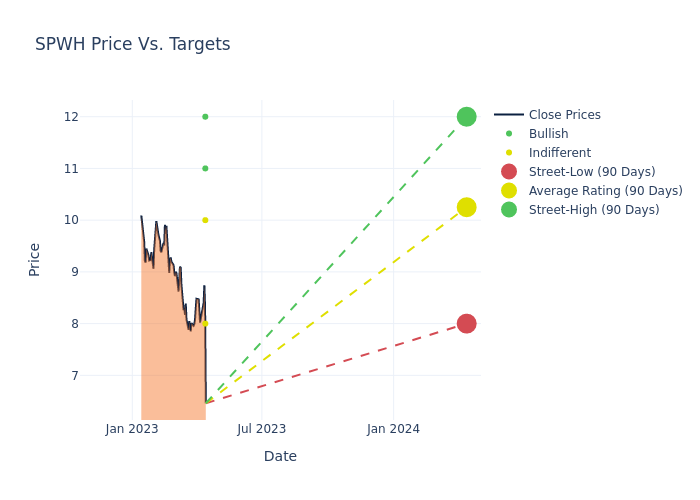
Task: Select the large red Street-Low chart marker
Action: pos(466,323)
